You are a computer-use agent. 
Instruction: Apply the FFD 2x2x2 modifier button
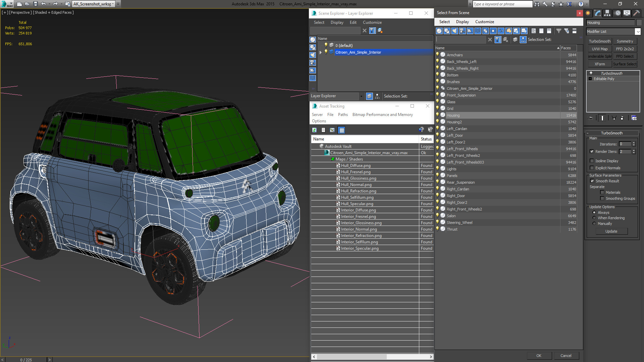coord(625,49)
